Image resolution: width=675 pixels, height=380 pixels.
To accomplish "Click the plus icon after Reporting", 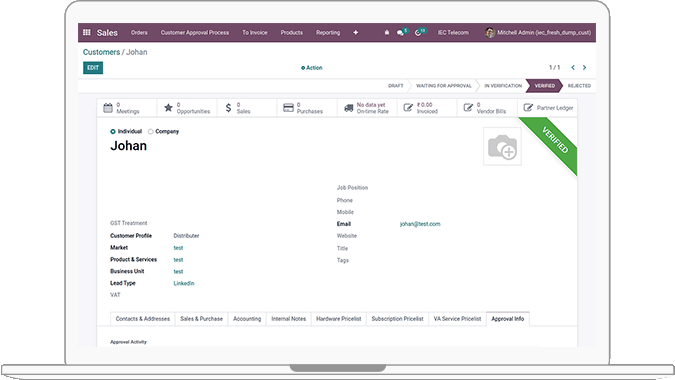I will pos(356,32).
